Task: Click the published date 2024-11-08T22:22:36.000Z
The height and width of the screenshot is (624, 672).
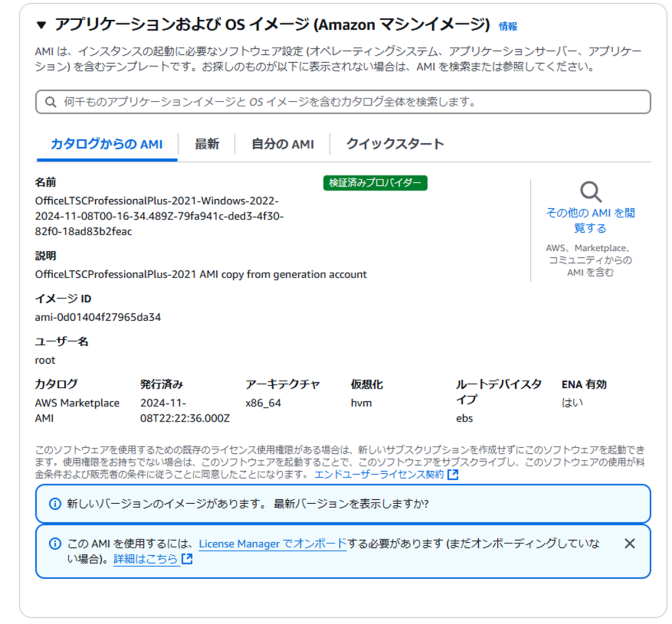Action: click(x=185, y=410)
